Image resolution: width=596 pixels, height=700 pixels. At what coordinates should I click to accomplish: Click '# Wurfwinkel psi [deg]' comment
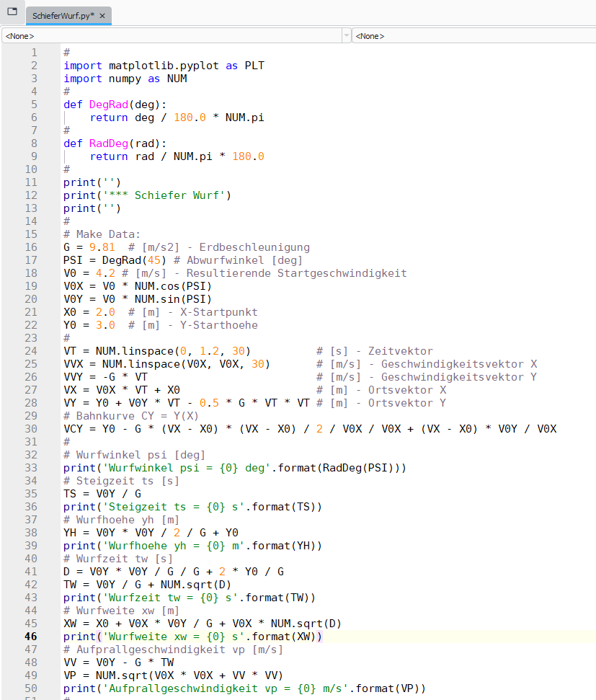(134, 455)
